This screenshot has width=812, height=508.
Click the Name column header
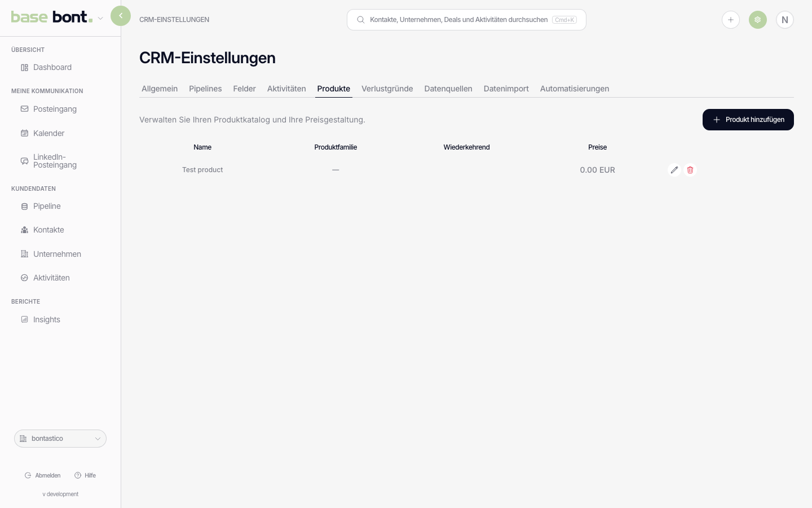pyautogui.click(x=202, y=147)
